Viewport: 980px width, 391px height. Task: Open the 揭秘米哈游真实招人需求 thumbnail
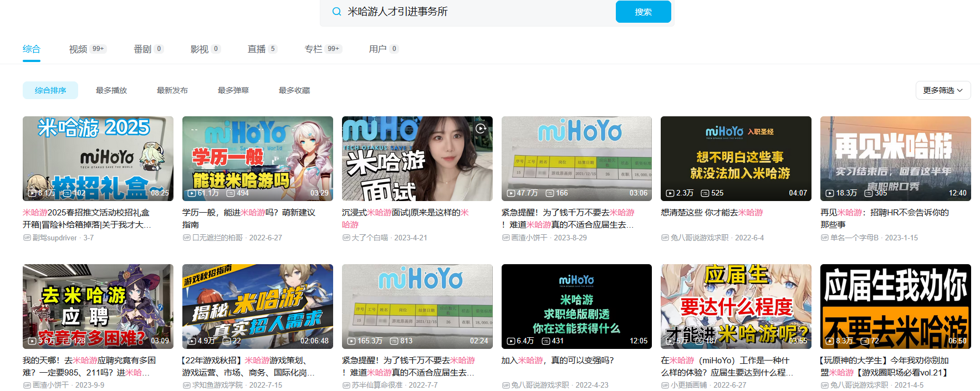[258, 306]
